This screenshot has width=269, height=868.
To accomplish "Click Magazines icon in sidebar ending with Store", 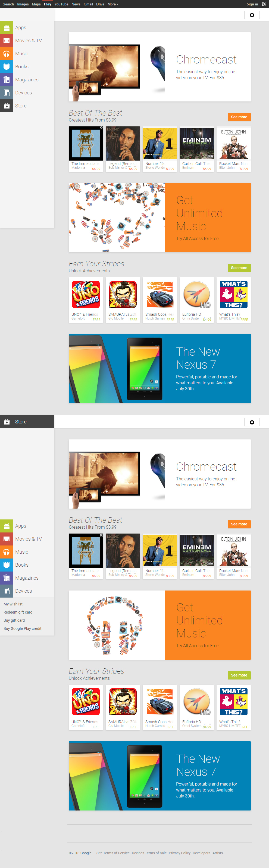I will 7,79.
